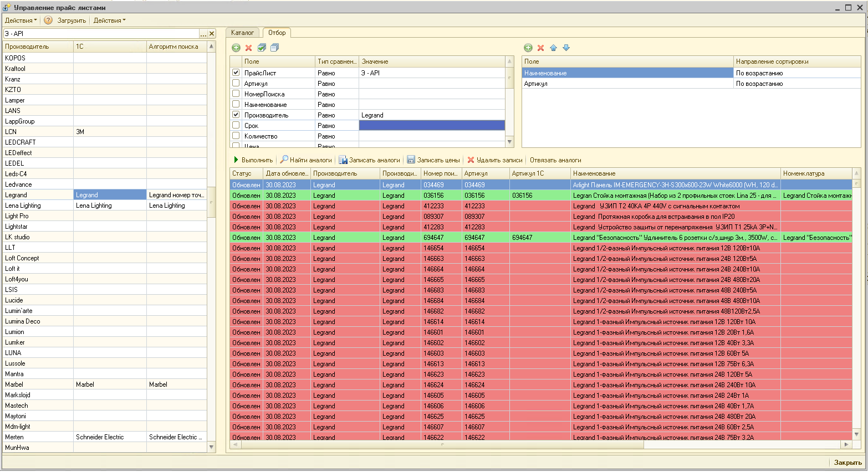The height and width of the screenshot is (472, 868).
Task: Move sort field down with blue arrow
Action: click(566, 48)
